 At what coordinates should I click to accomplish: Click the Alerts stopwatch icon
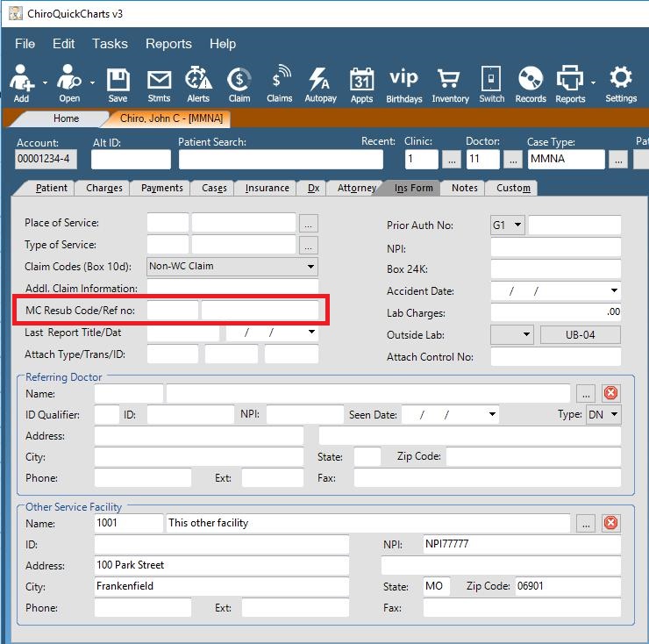[x=197, y=84]
